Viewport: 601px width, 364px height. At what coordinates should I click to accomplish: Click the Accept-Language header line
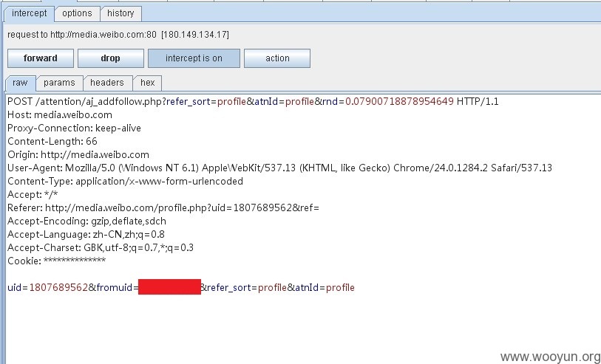[86, 234]
